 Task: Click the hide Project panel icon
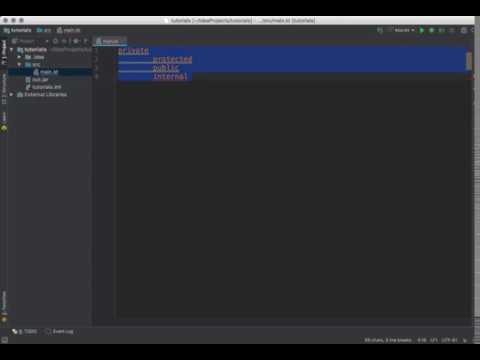coord(85,41)
